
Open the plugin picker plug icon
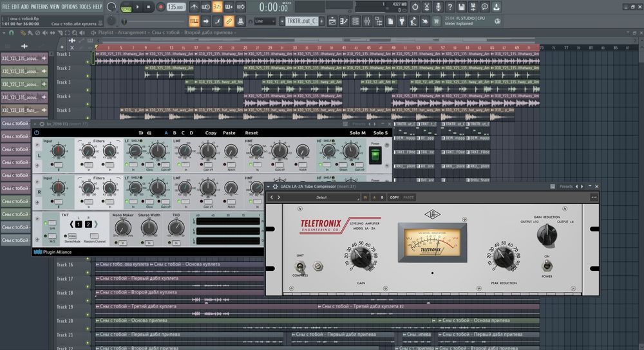[402, 21]
